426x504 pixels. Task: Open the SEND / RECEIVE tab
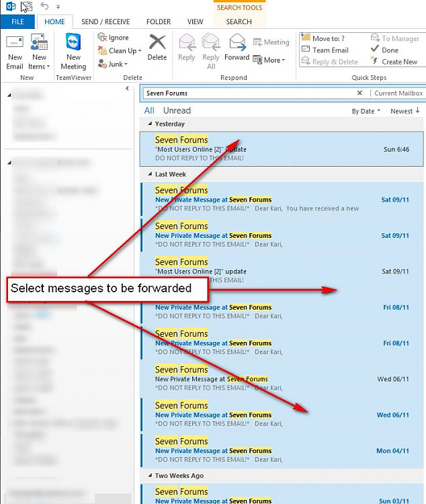coord(105,22)
